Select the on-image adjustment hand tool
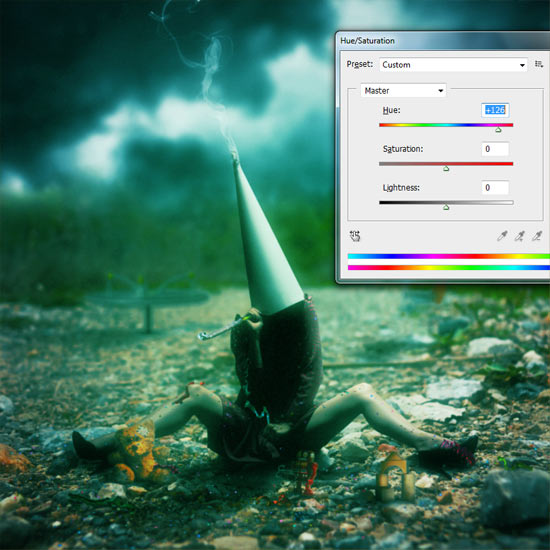 pos(355,236)
